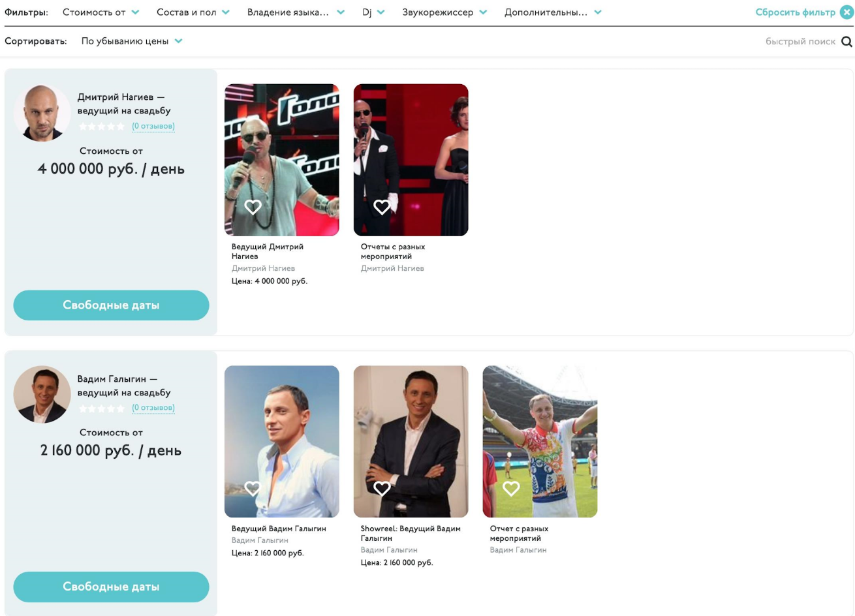Favorite the Showreel Вадим Галыгин card
Image resolution: width=855 pixels, height=616 pixels.
tap(382, 488)
